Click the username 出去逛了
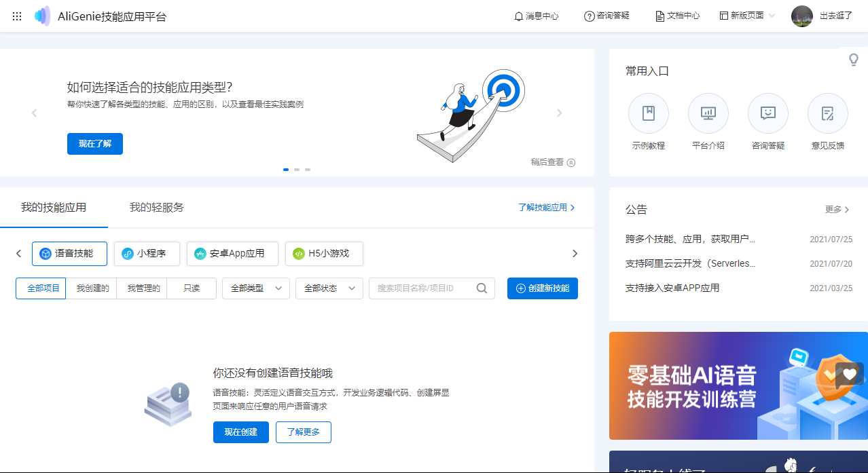This screenshot has height=473, width=868. click(836, 16)
